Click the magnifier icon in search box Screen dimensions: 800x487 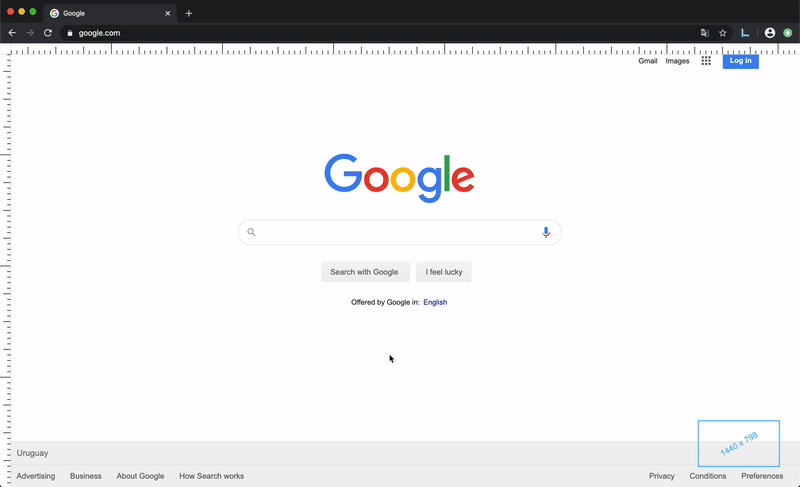pyautogui.click(x=251, y=232)
